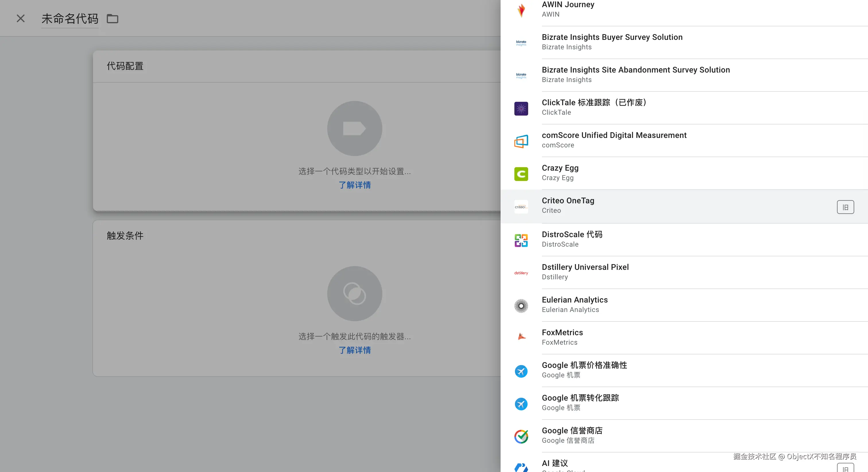Image resolution: width=868 pixels, height=472 pixels.
Task: Click the comScore logo icon
Action: click(521, 141)
